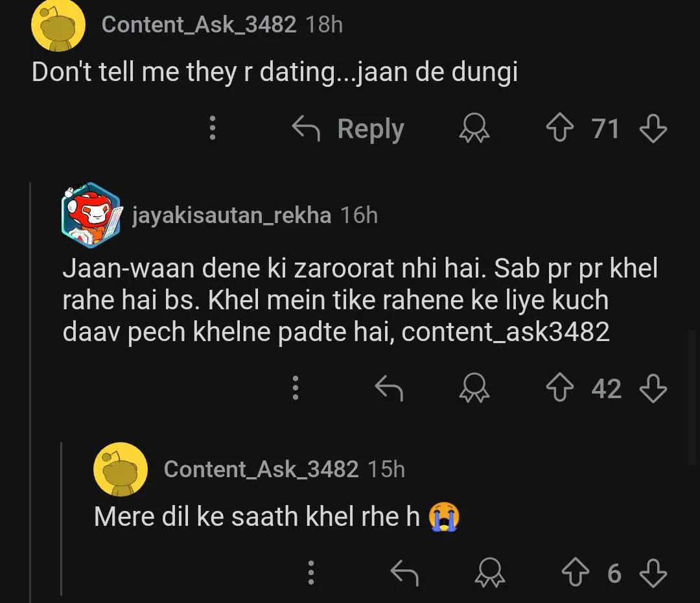Open options menu for jayakisautan_rekha's comment
This screenshot has height=603, width=700.
(296, 389)
